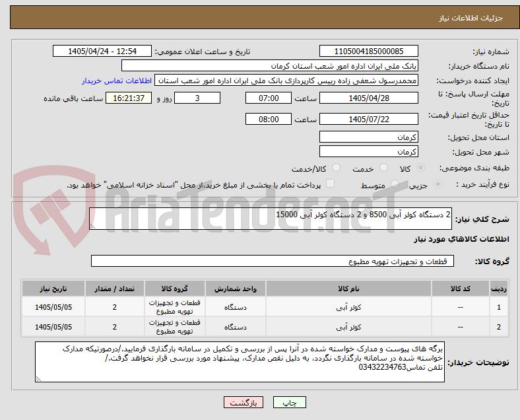Screen dimensions: 520x420
Task: Click the تعداد / مقدار column header
Action: pyautogui.click(x=115, y=289)
